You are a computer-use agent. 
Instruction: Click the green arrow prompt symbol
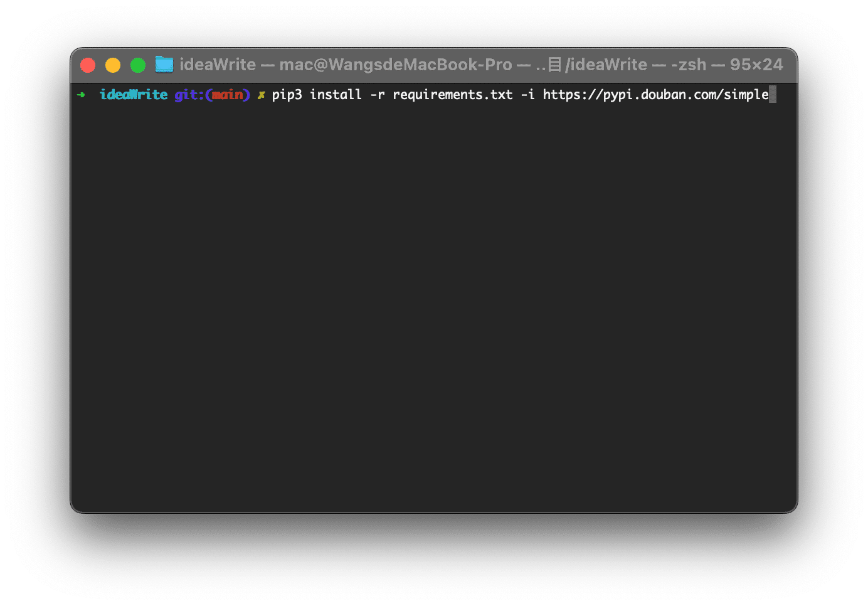pyautogui.click(x=82, y=95)
